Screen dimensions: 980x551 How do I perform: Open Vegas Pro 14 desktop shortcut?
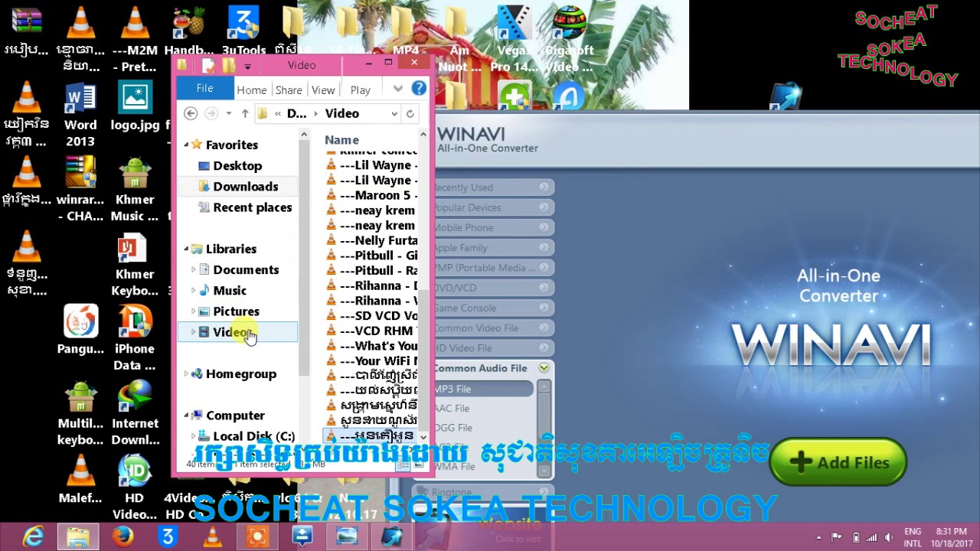514,40
